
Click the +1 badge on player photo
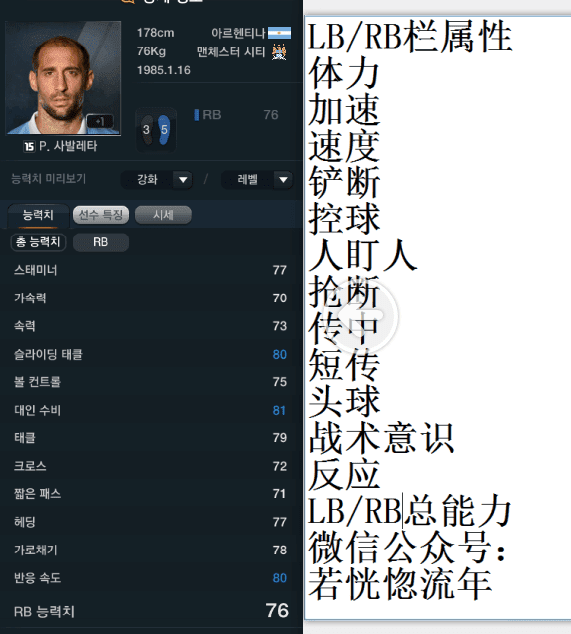pos(100,121)
